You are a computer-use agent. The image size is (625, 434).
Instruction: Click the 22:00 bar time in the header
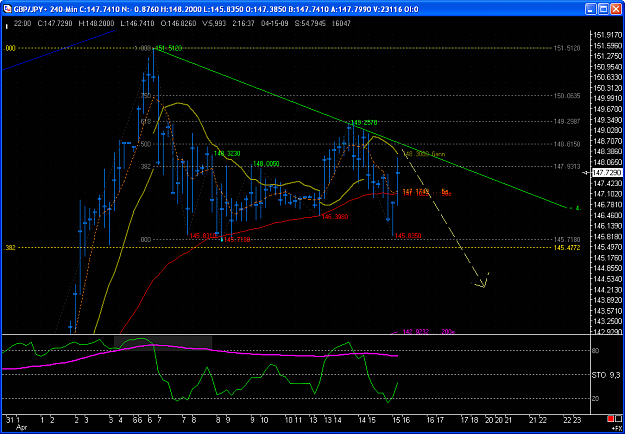(22, 24)
